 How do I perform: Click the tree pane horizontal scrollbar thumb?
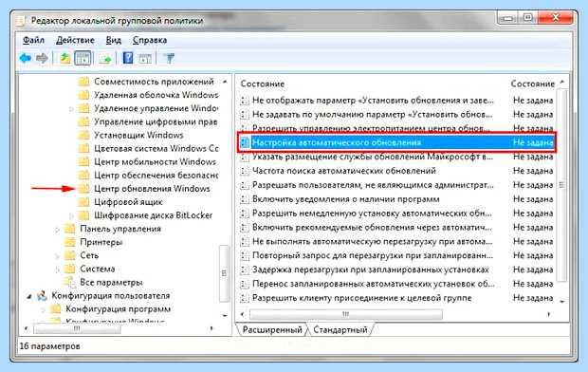77,329
